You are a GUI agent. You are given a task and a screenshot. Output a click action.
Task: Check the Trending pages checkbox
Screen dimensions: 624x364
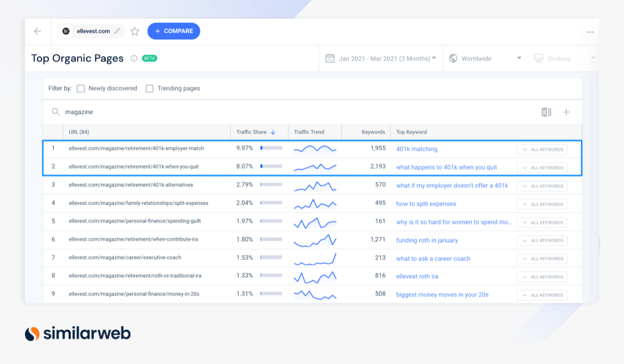[149, 88]
